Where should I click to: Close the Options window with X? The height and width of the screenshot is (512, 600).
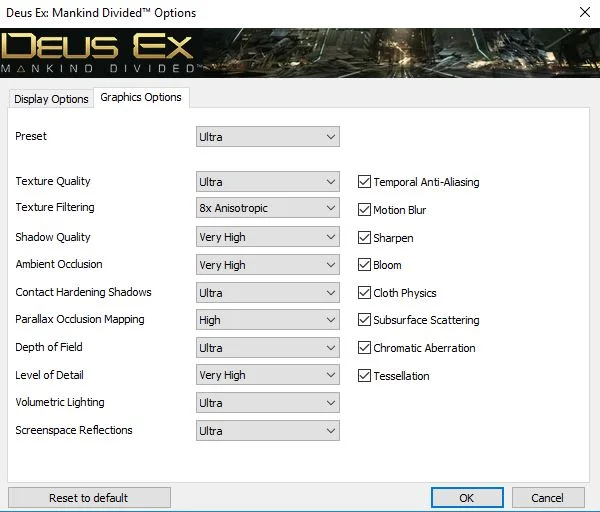(x=585, y=12)
